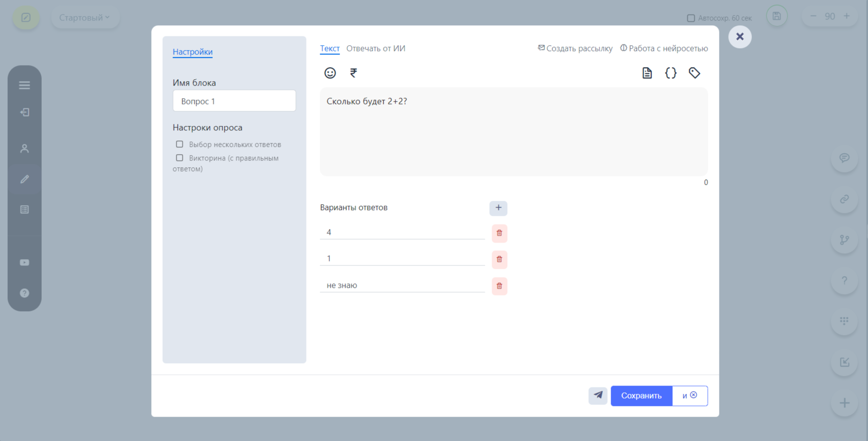Click the answer field containing "1"
Viewport: 868px width, 441px height.
pyautogui.click(x=402, y=259)
